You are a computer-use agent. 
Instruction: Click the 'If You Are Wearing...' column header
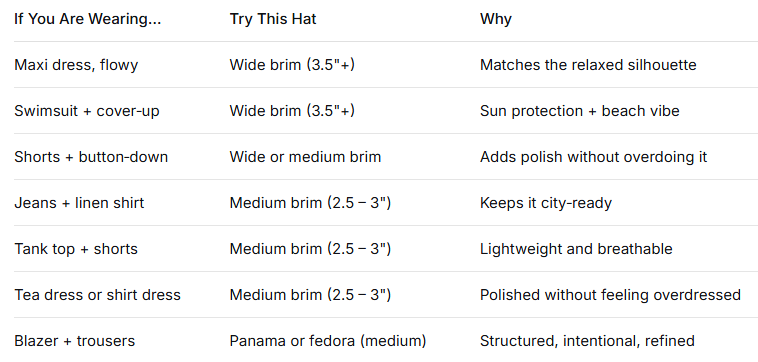click(x=87, y=19)
